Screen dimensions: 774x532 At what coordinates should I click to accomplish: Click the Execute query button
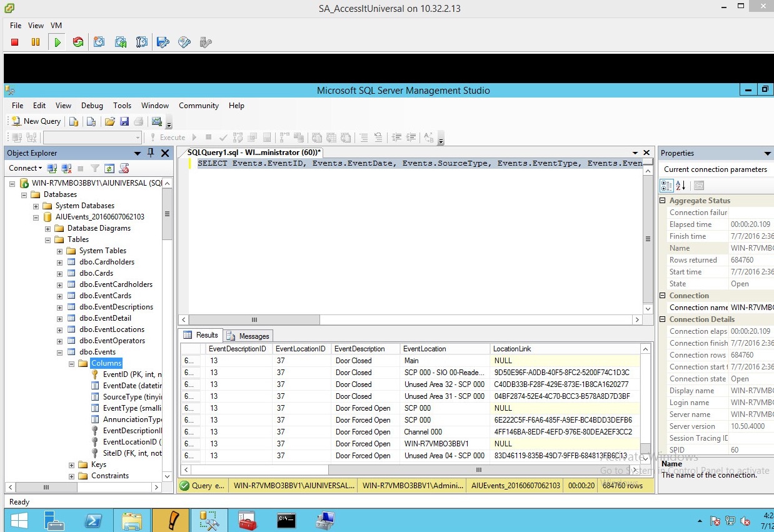coord(167,138)
